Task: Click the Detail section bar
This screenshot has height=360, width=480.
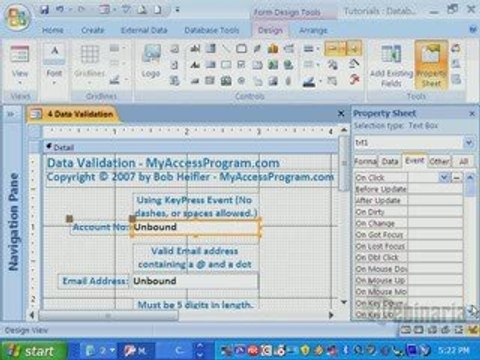Action: pos(190,147)
